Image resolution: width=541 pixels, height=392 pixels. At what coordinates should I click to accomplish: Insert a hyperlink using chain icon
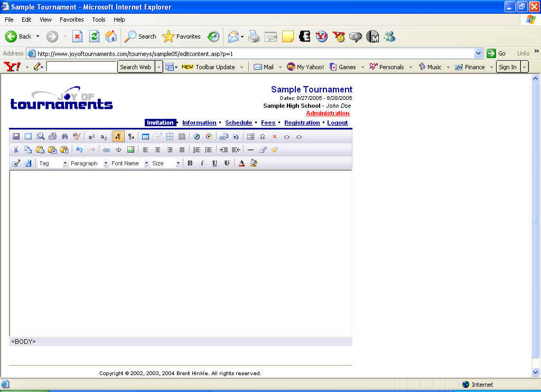pos(106,150)
